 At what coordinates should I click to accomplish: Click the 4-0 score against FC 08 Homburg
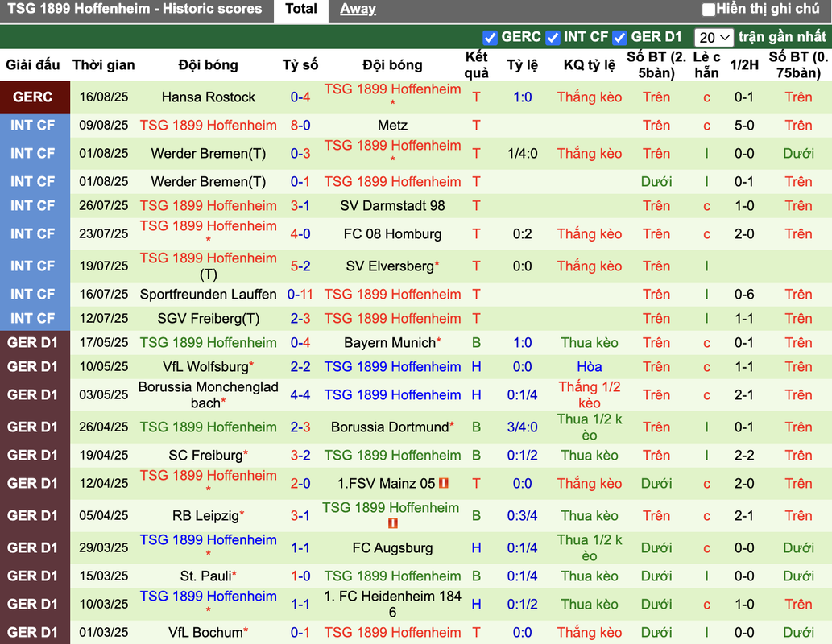[x=300, y=234]
